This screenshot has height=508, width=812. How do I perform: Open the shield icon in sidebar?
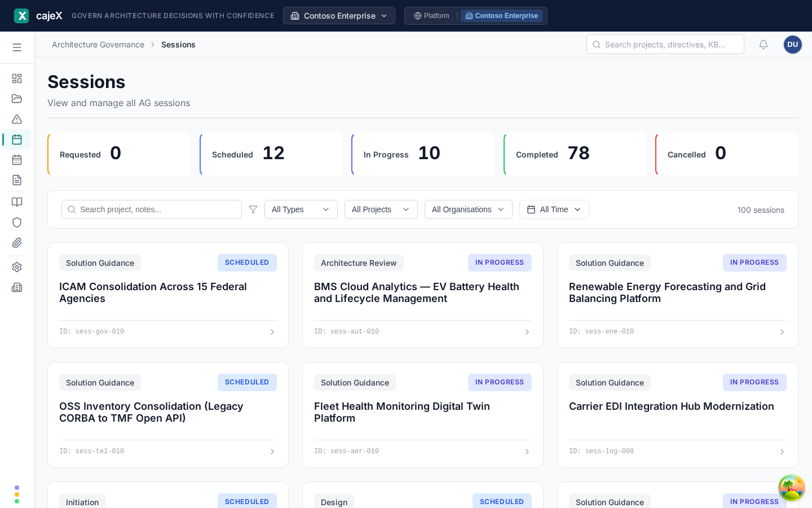[x=17, y=222]
